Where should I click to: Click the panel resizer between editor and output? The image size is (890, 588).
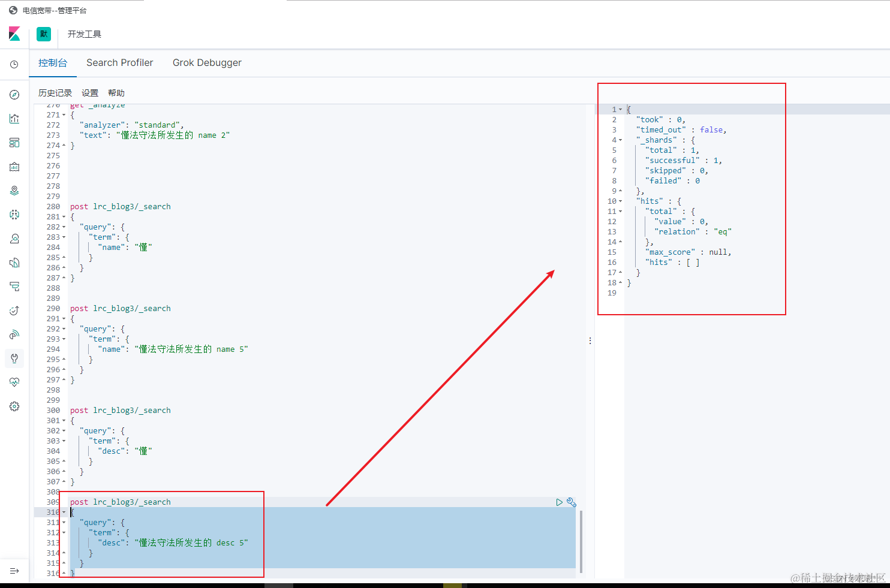pyautogui.click(x=590, y=341)
